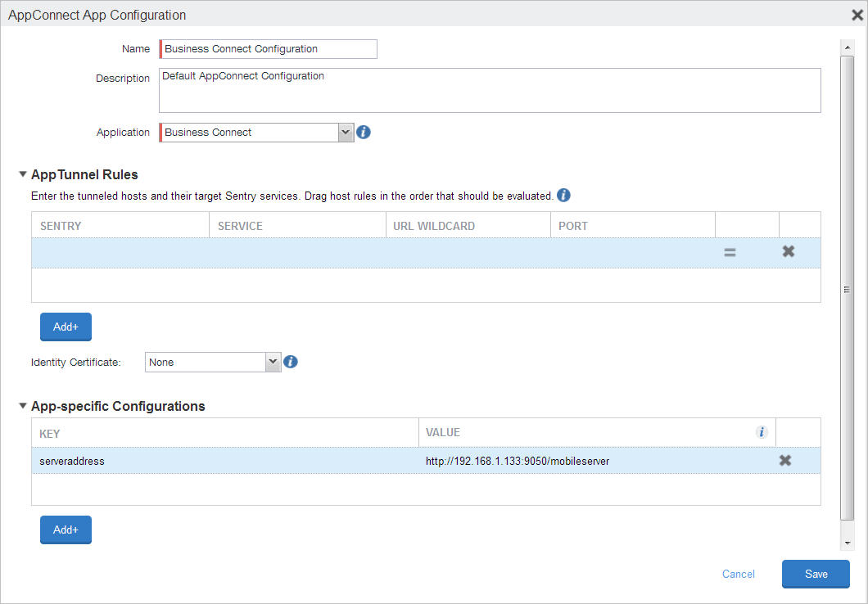Click the Name input field
The image size is (868, 604).
pos(268,49)
